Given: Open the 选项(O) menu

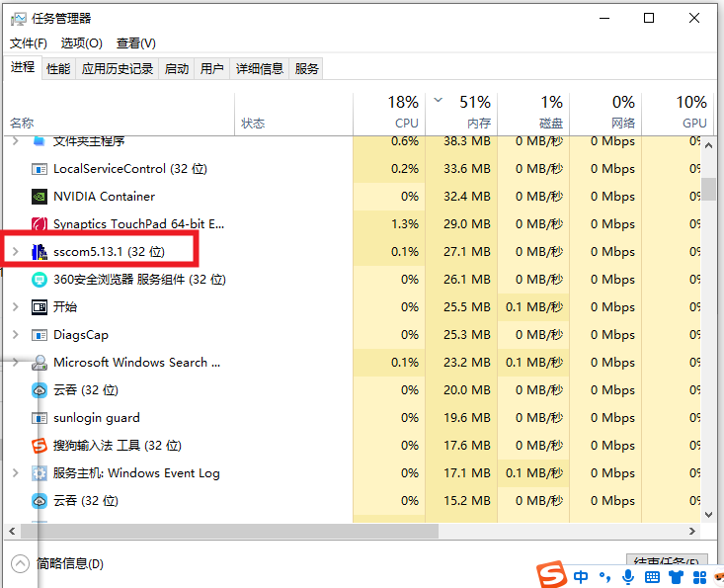Looking at the screenshot, I should click(x=82, y=43).
